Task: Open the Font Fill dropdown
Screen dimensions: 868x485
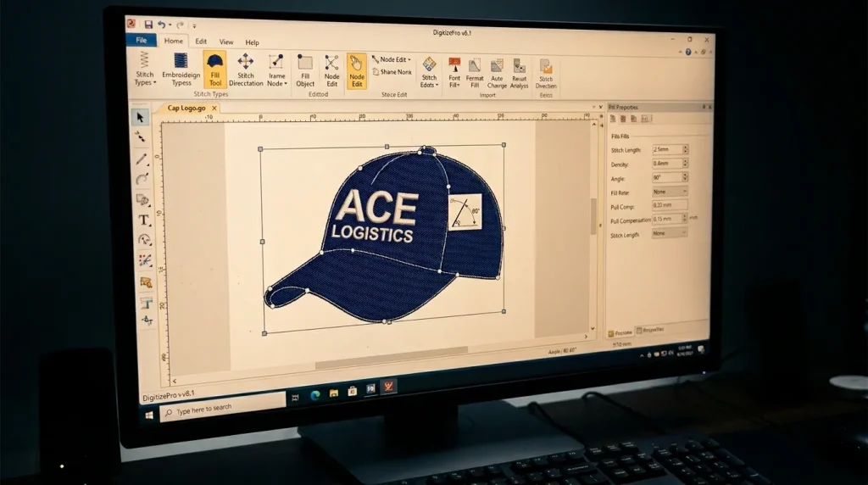Action: point(454,73)
